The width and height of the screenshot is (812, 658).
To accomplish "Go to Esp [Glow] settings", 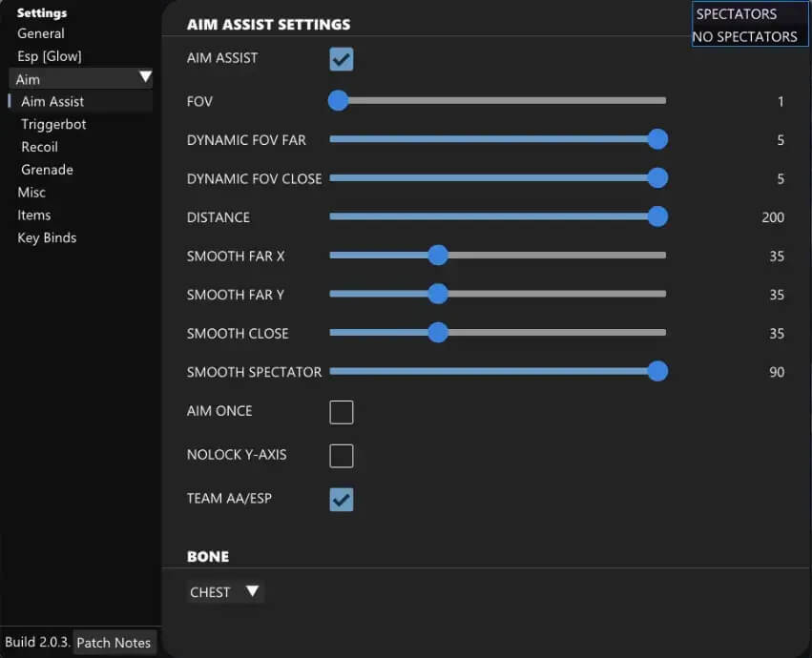I will coord(50,56).
